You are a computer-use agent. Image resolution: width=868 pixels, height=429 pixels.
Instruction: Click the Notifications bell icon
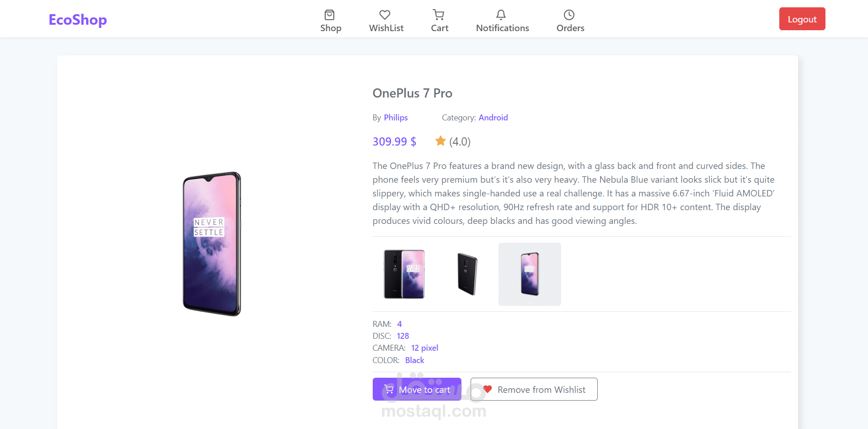(501, 15)
